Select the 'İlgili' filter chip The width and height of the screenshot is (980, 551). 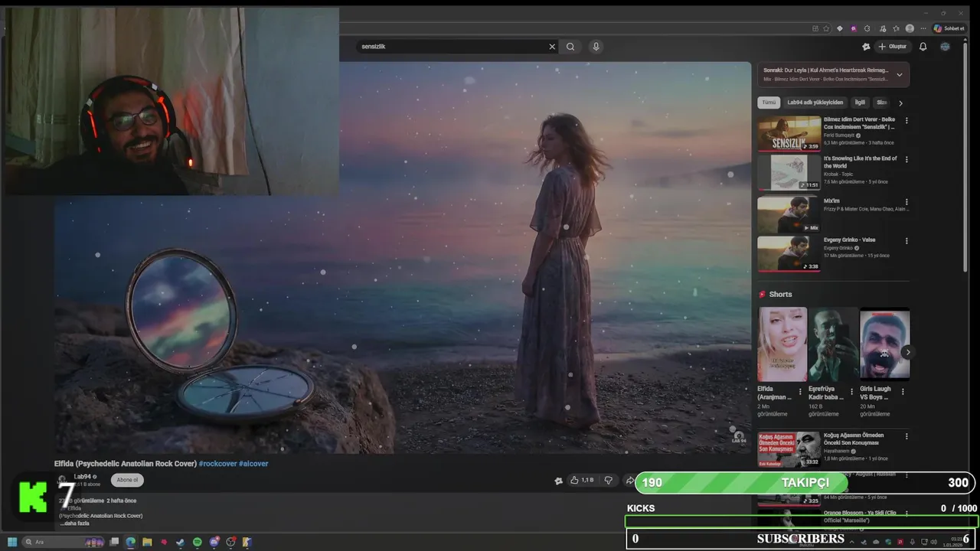click(860, 103)
